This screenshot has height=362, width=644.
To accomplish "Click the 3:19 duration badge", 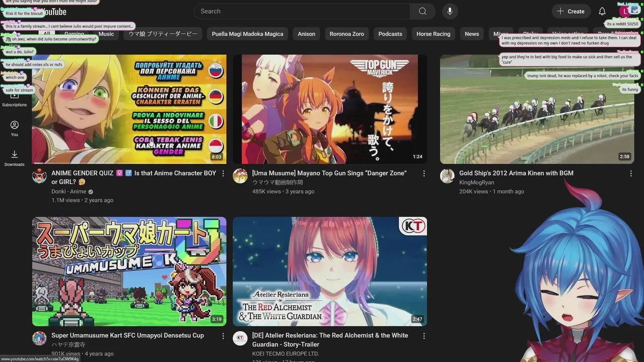I will pos(217,319).
